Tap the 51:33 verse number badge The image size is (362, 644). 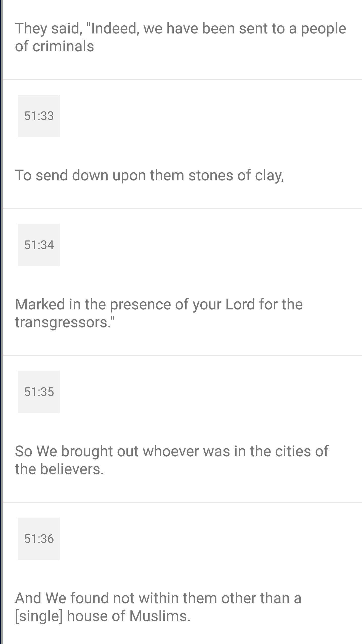(39, 116)
